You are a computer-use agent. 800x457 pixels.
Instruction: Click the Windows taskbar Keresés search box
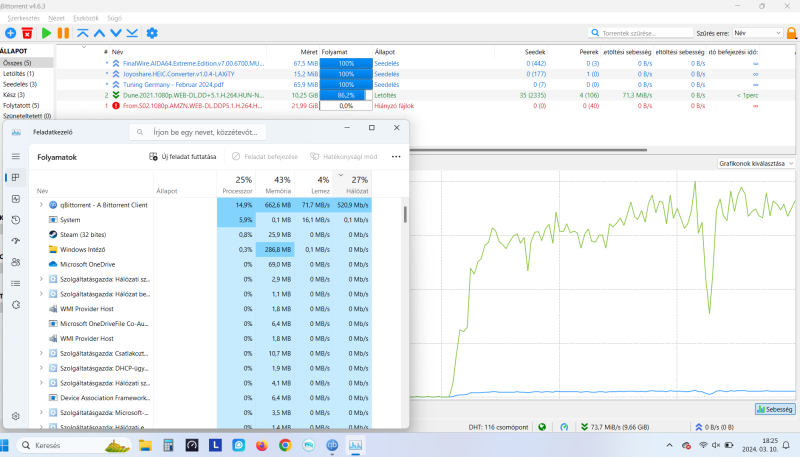(74, 445)
